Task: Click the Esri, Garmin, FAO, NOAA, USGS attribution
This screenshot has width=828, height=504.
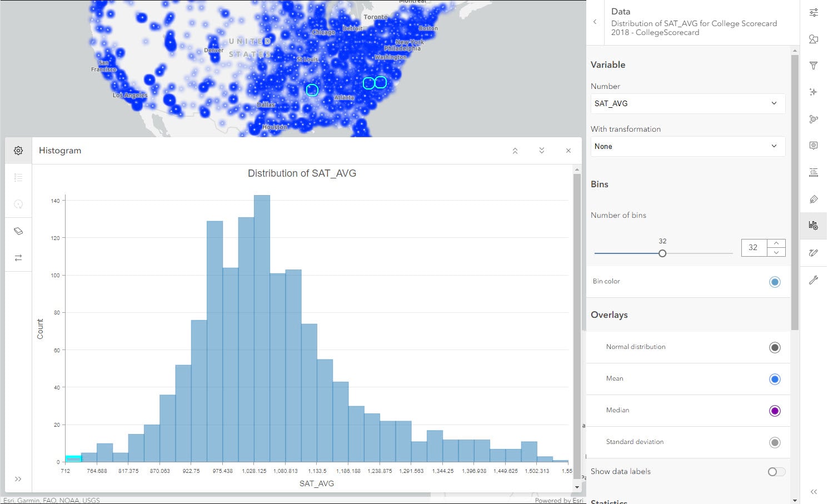Action: click(x=52, y=500)
